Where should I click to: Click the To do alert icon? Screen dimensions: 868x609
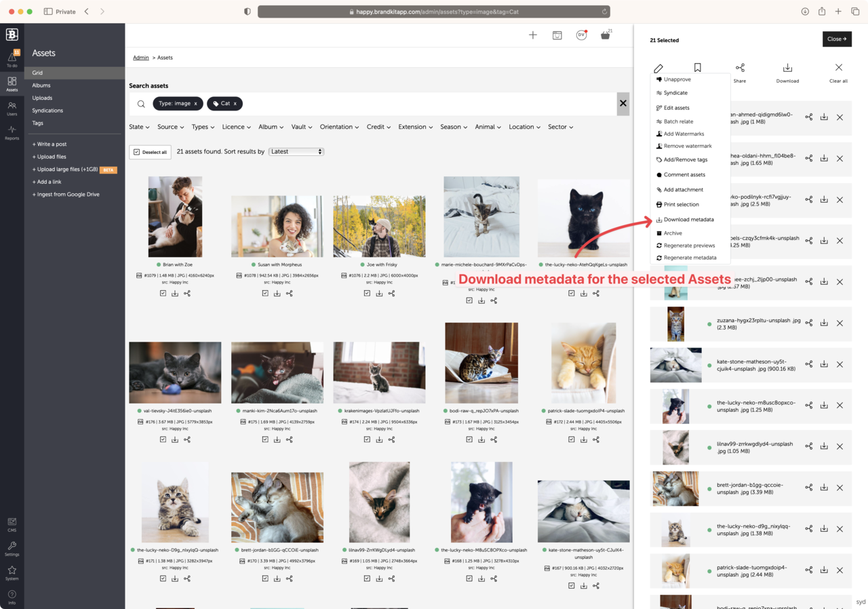[x=12, y=59]
